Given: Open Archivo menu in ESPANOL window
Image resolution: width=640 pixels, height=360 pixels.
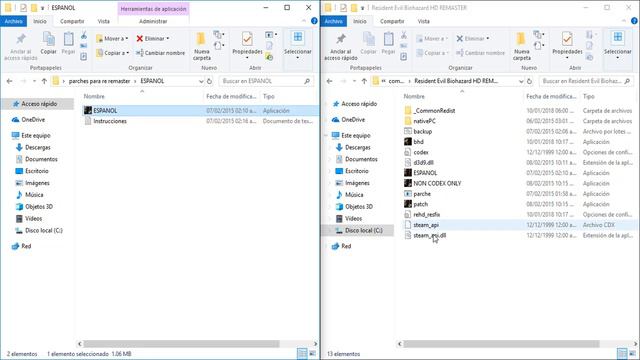Looking at the screenshot, I should 13,21.
